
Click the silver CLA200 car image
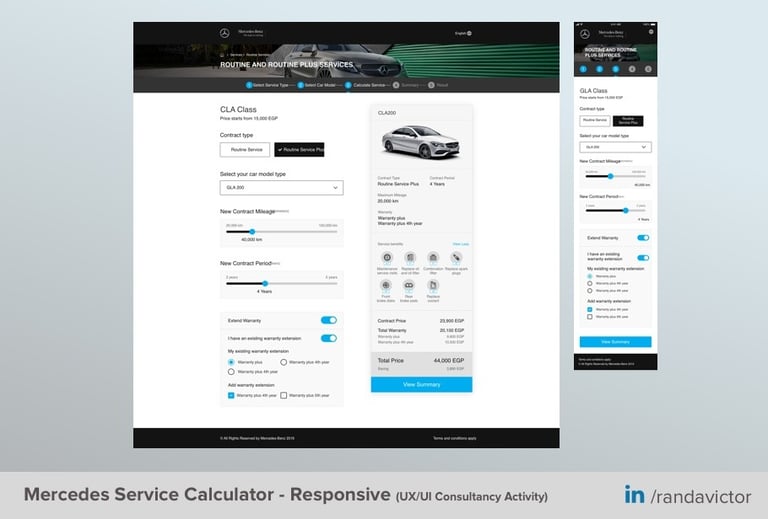click(x=421, y=142)
